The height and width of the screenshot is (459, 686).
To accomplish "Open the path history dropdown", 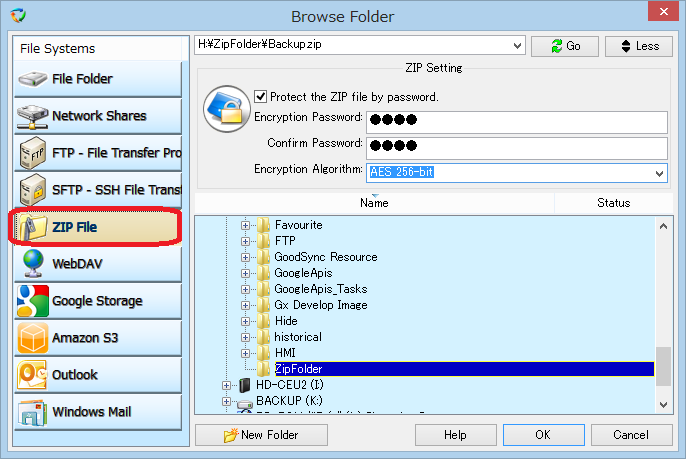I will click(x=517, y=46).
